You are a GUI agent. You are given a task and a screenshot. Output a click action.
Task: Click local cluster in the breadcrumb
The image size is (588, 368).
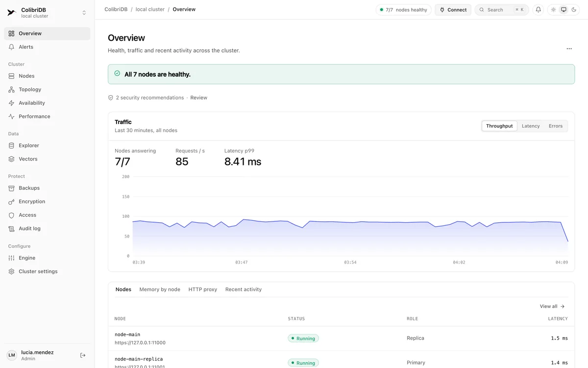150,9
